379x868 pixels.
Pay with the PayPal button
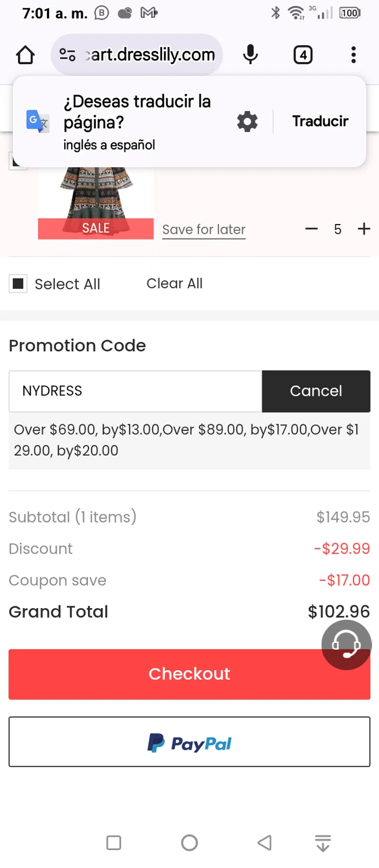(189, 742)
